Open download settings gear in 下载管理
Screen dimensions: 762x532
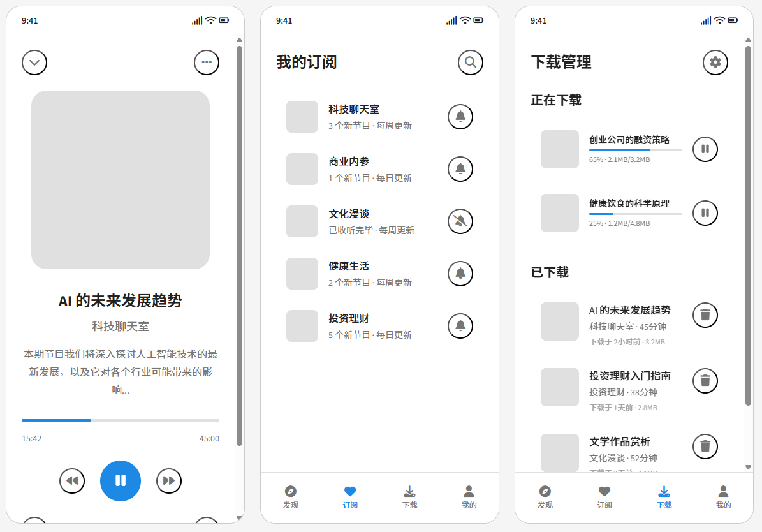click(715, 63)
